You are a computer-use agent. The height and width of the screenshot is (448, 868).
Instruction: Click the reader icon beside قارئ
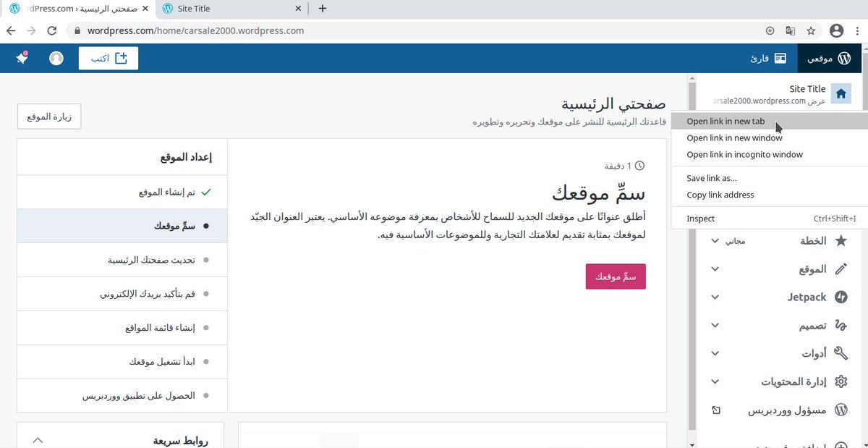780,58
